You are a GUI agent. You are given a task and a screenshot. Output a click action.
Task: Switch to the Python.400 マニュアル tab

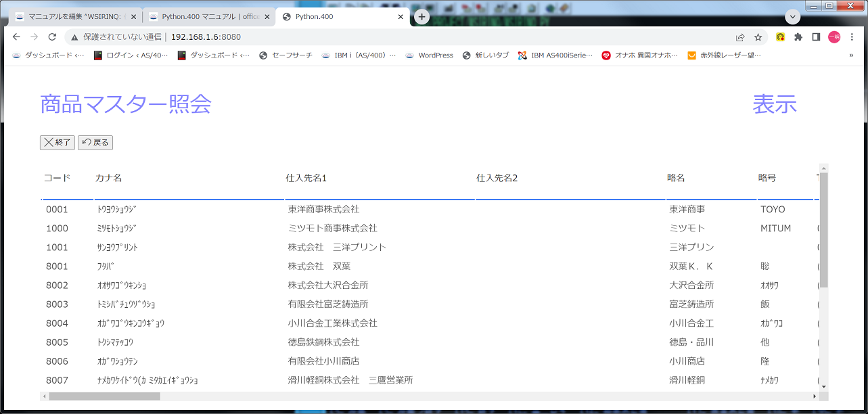coord(207,16)
